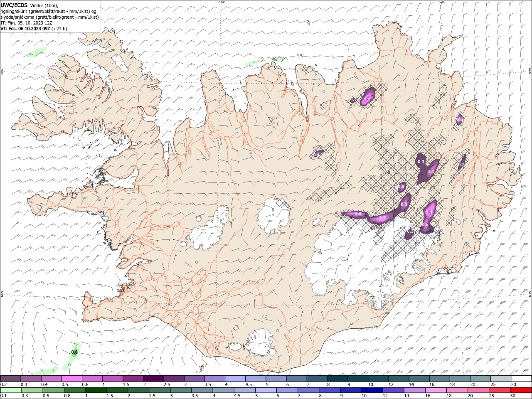The height and width of the screenshot is (399, 532).
Task: Click the 0.7 snow value on the map
Action: [383, 218]
